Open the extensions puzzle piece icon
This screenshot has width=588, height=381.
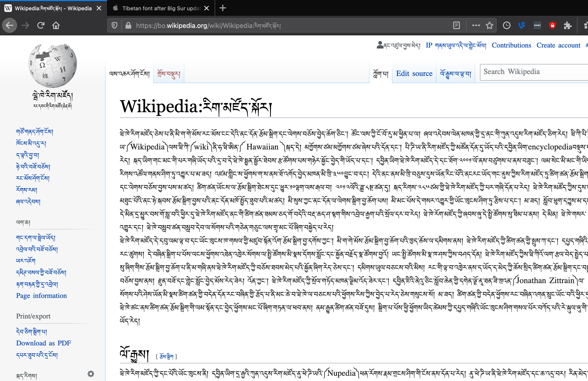pyautogui.click(x=567, y=25)
